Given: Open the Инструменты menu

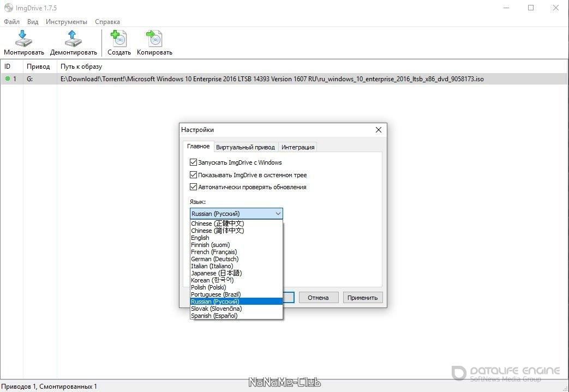Looking at the screenshot, I should [x=66, y=22].
